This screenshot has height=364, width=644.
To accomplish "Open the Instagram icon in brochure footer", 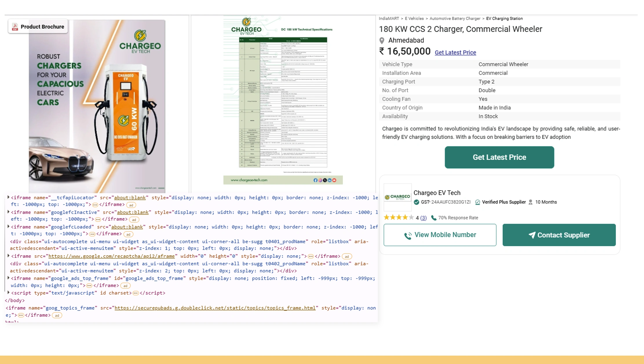I will (x=320, y=180).
